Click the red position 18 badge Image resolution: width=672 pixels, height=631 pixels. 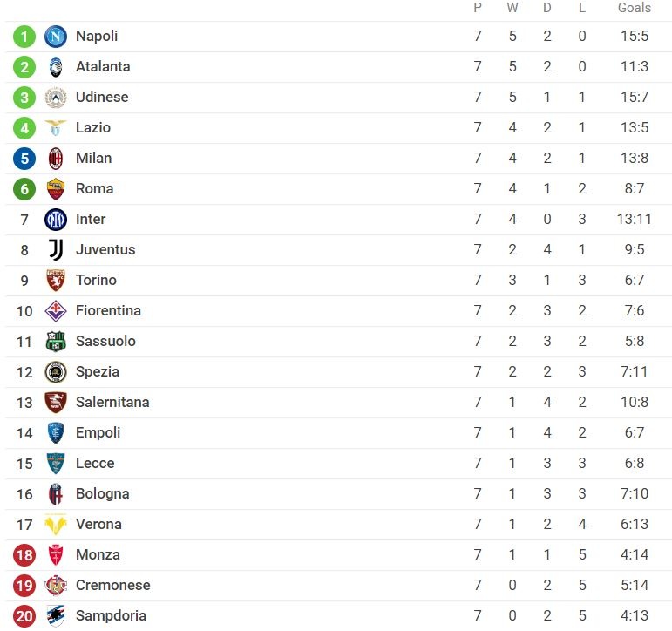click(24, 555)
